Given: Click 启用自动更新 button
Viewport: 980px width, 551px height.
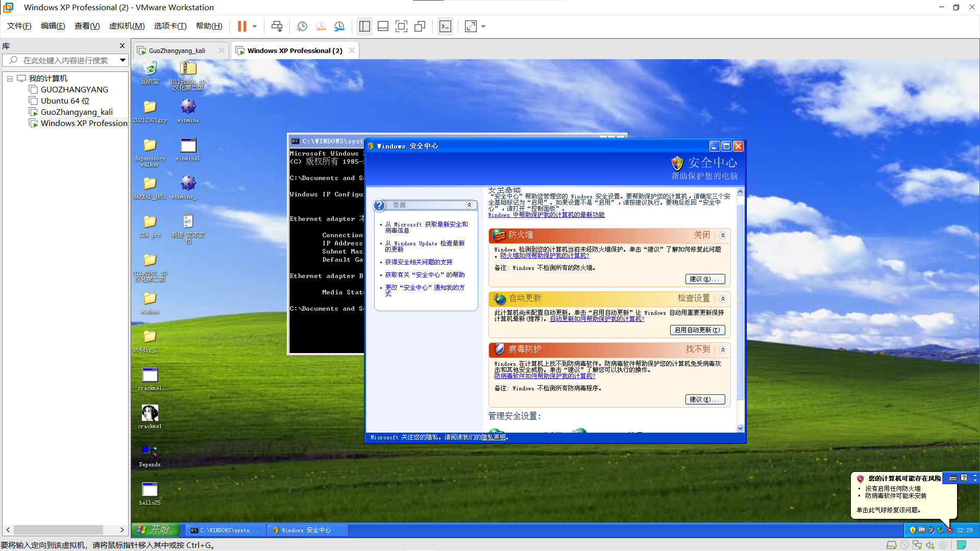Looking at the screenshot, I should point(697,330).
